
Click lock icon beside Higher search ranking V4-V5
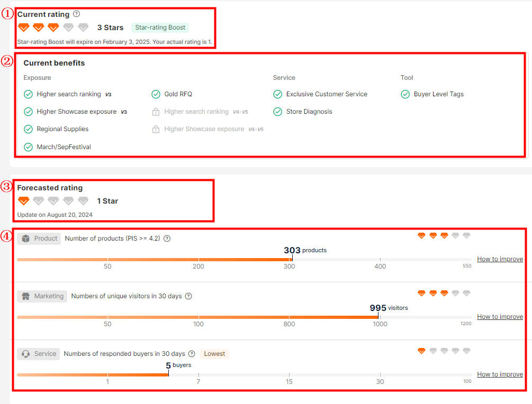click(156, 112)
